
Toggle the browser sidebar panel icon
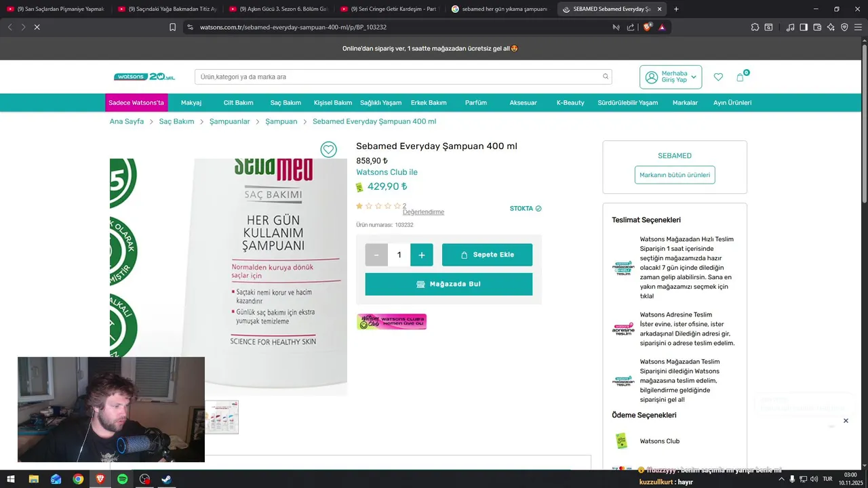[x=804, y=27]
